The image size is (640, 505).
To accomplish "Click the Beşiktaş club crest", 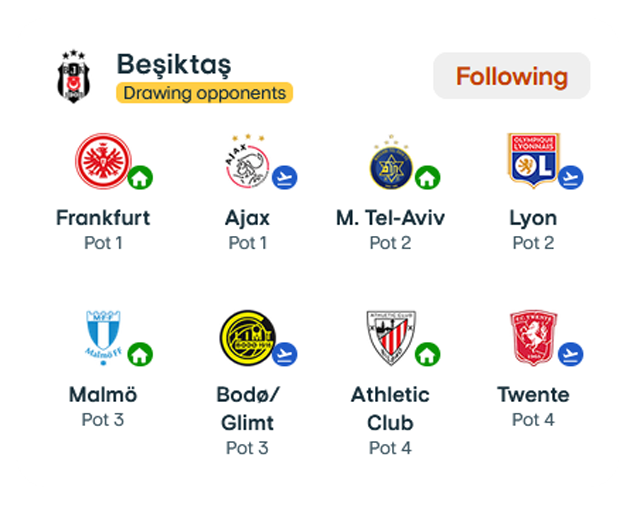I will 73,76.
